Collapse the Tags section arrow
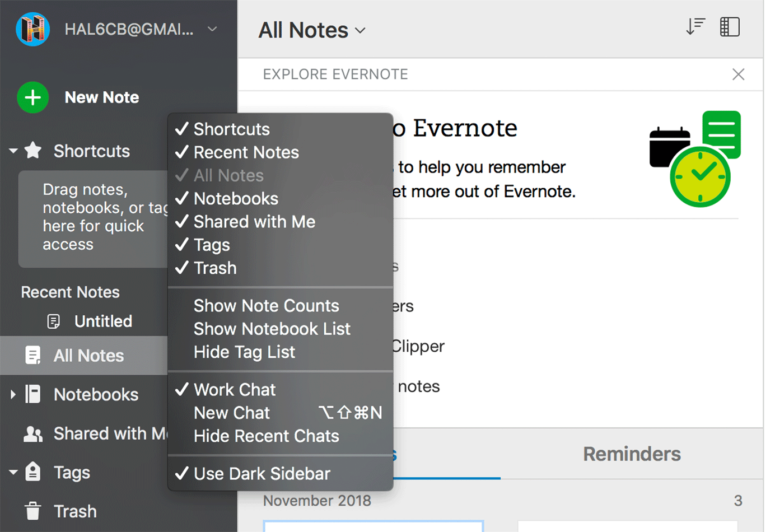 [x=13, y=472]
